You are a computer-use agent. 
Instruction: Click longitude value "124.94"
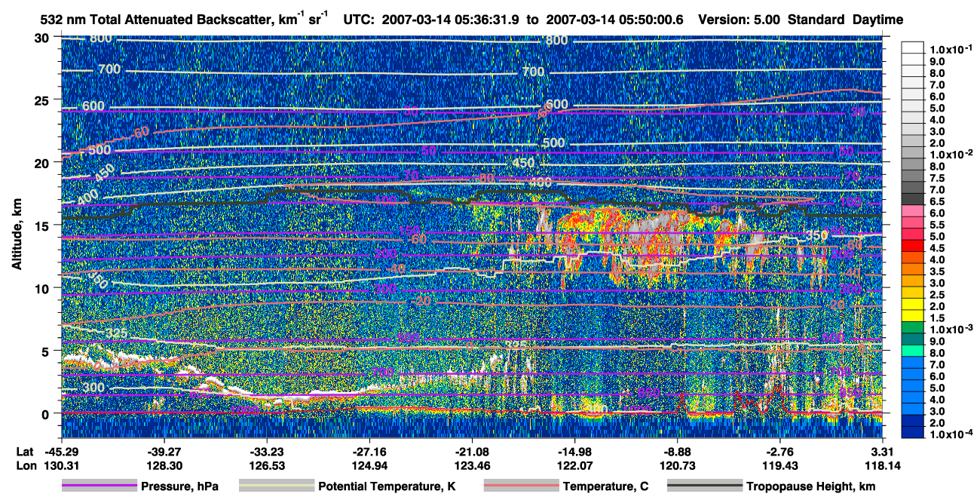[369, 466]
